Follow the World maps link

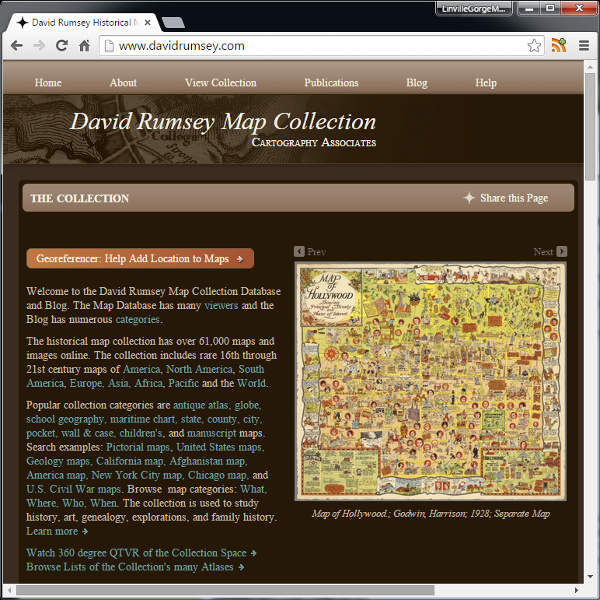pyautogui.click(x=251, y=383)
